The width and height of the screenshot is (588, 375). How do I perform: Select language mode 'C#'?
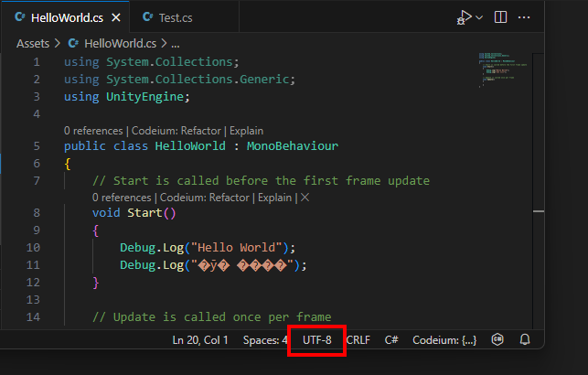[391, 340]
